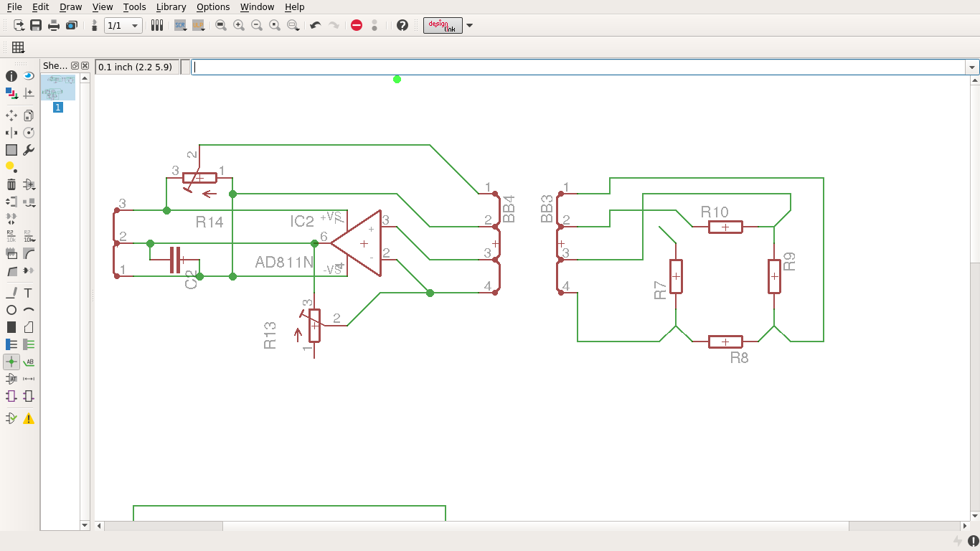
Task: Open the File menu
Action: click(14, 6)
